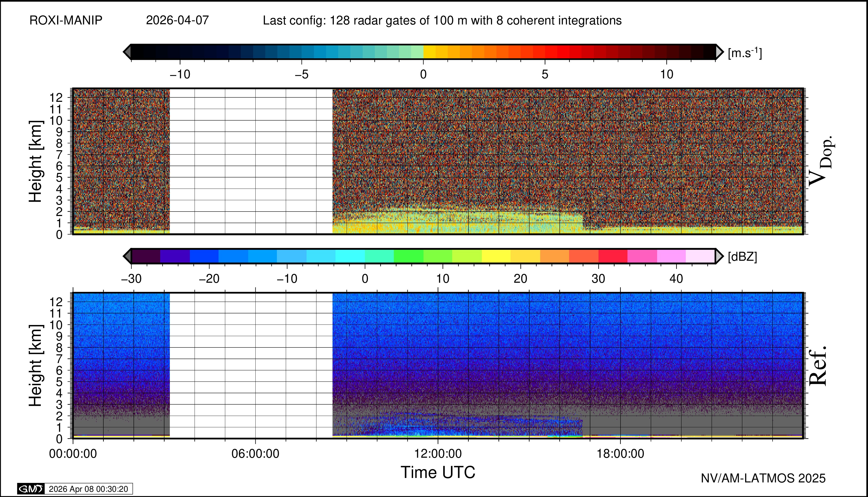Screen dimensions: 868x497
Task: Click the 06:00:00 time axis label
Action: click(255, 454)
